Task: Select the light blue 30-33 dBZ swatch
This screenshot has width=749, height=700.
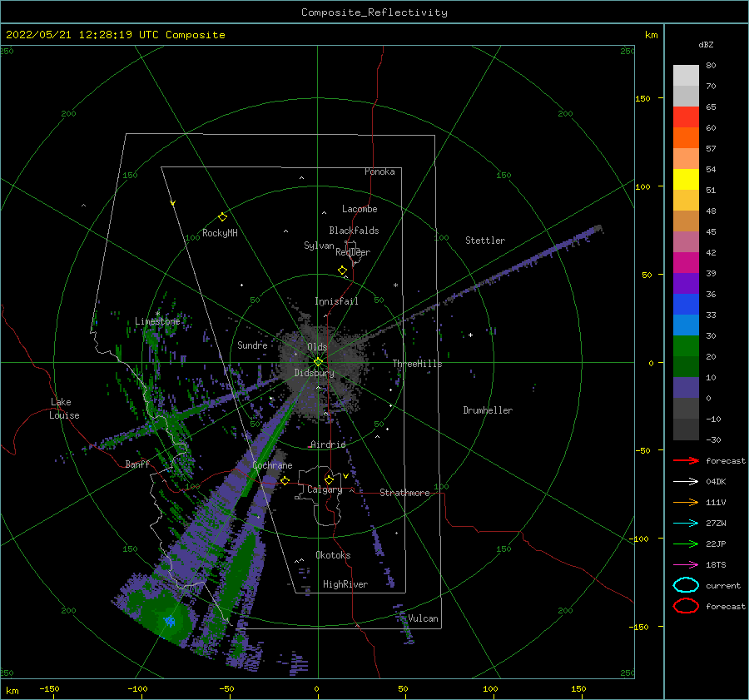Action: [686, 325]
